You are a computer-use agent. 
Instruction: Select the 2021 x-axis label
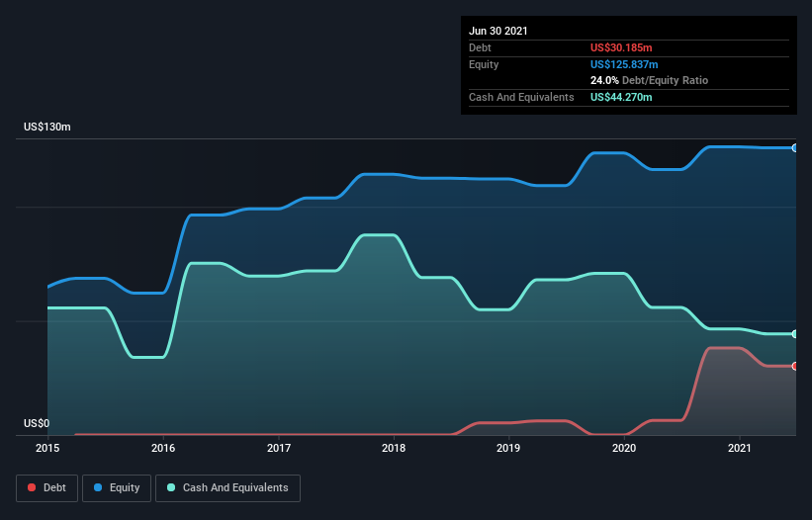click(740, 448)
